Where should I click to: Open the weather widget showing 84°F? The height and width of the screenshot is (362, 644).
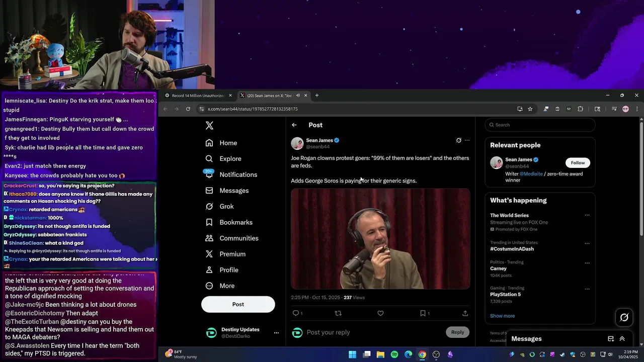182,354
